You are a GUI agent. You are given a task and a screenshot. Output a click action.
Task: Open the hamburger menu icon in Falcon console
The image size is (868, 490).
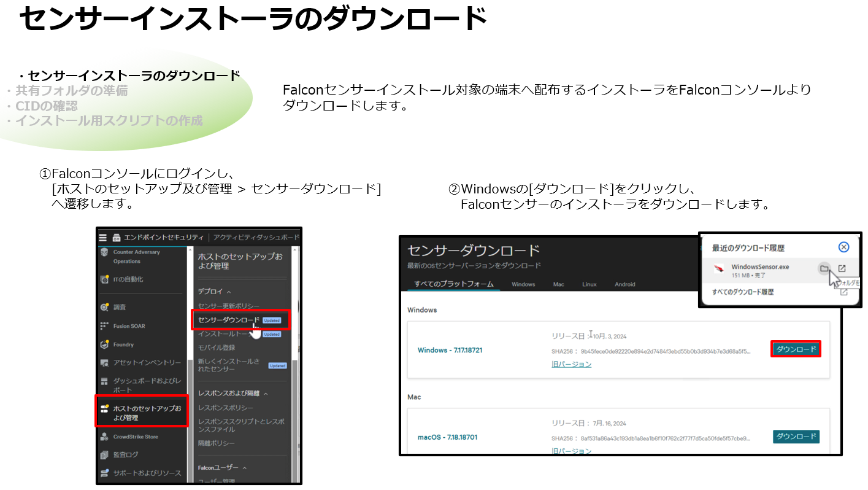point(103,238)
